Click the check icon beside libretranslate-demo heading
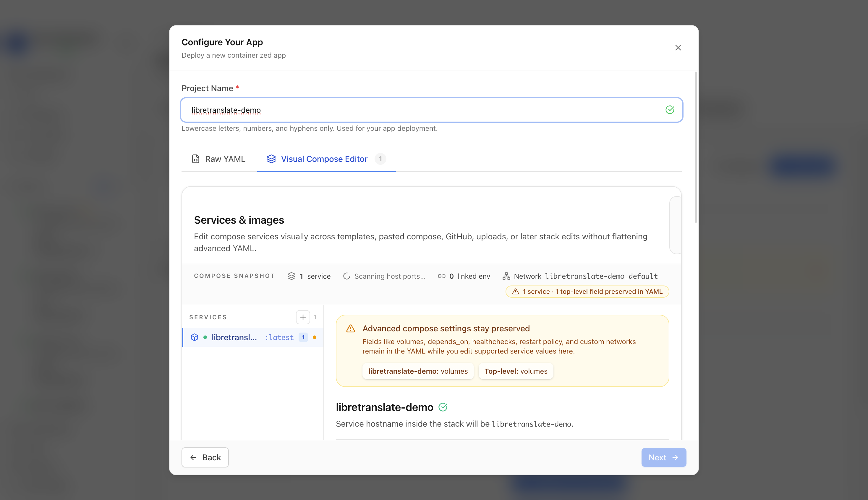Screen dimensions: 868x500 click(443, 407)
